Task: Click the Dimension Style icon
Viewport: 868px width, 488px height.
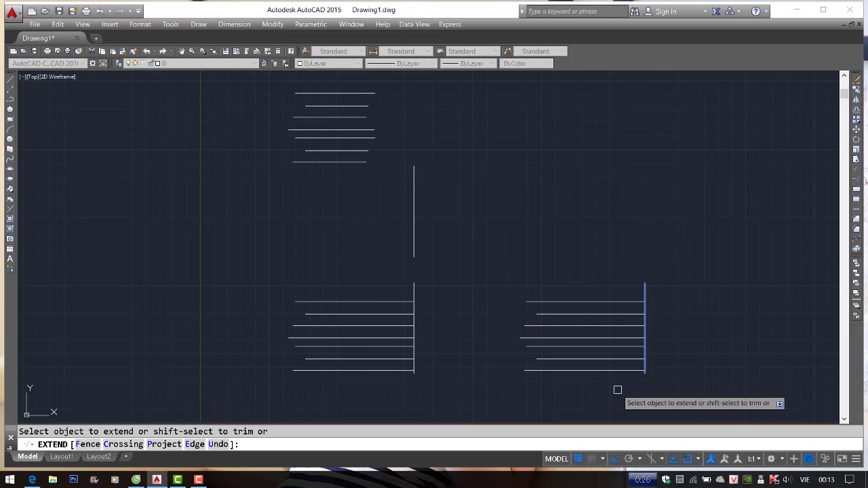Action: (x=373, y=51)
